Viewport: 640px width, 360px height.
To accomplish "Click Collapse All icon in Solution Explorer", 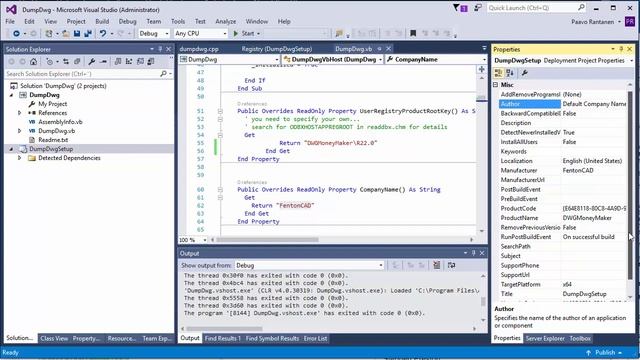I will point(77,62).
